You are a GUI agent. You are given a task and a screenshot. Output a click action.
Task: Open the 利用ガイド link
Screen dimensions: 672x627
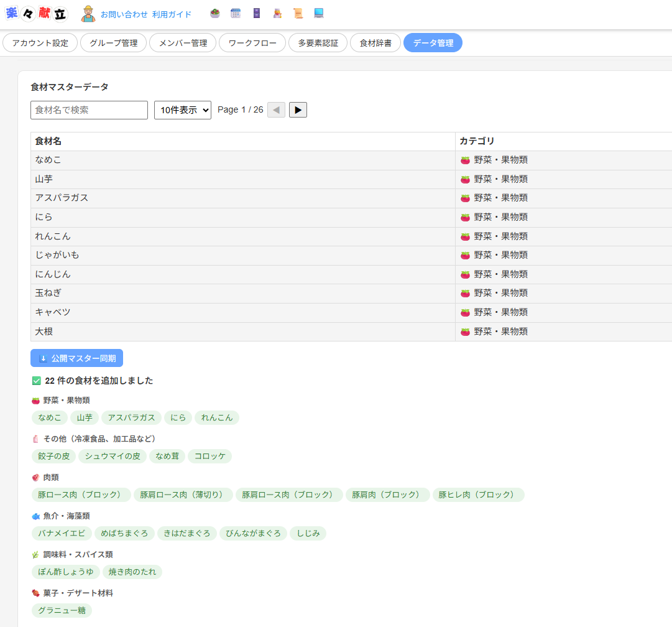click(x=172, y=14)
